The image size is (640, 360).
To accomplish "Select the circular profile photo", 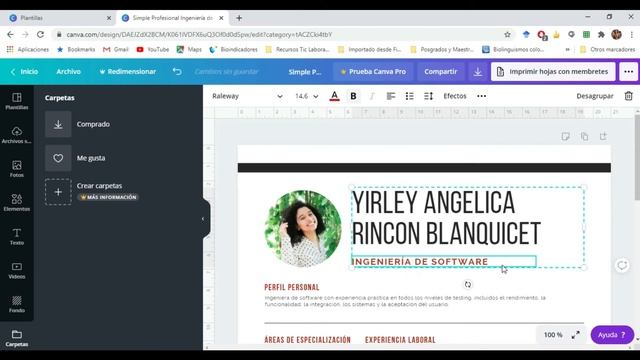I will 303,229.
